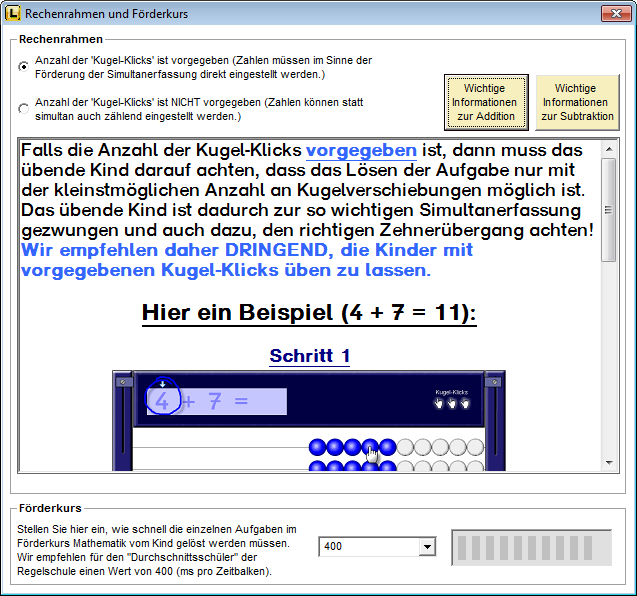Click 'Wichtige Informationen zur Subtraktion' button
Viewport: 637px width, 596px height.
(576, 102)
